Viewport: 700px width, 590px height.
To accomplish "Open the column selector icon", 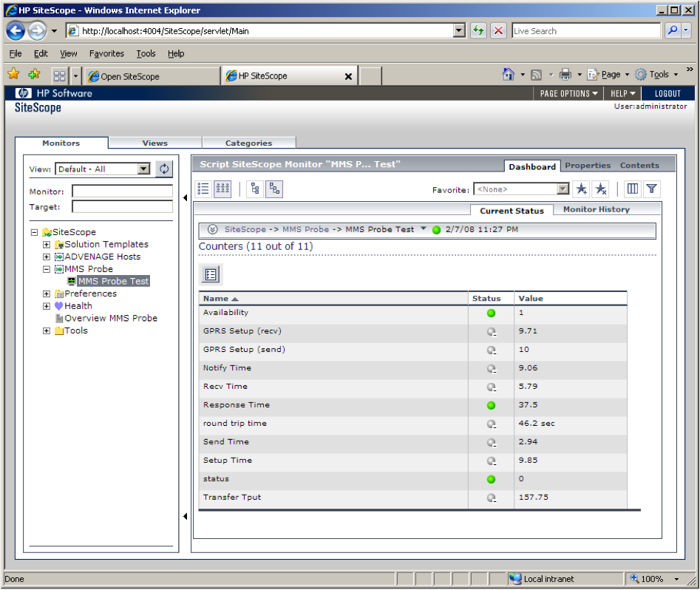I will (632, 189).
